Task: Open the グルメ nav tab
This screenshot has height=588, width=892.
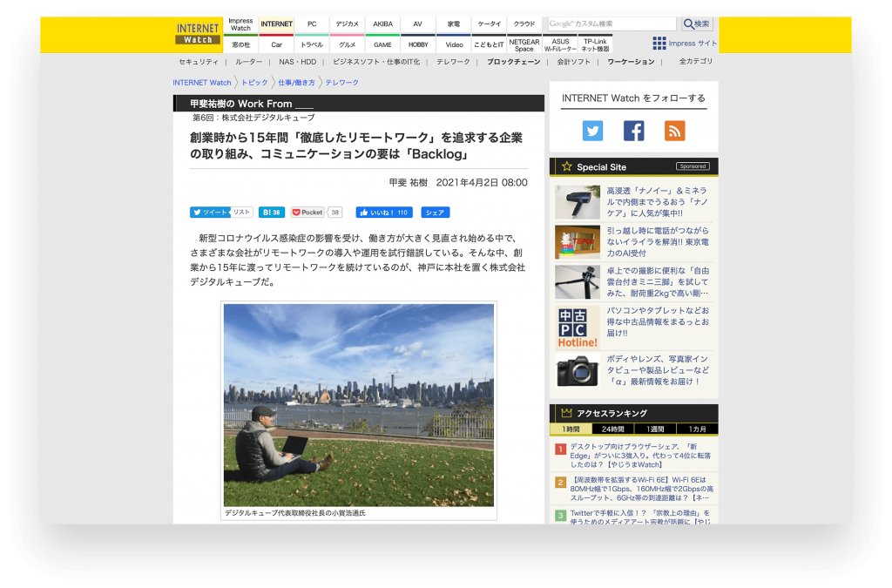Action: (347, 44)
